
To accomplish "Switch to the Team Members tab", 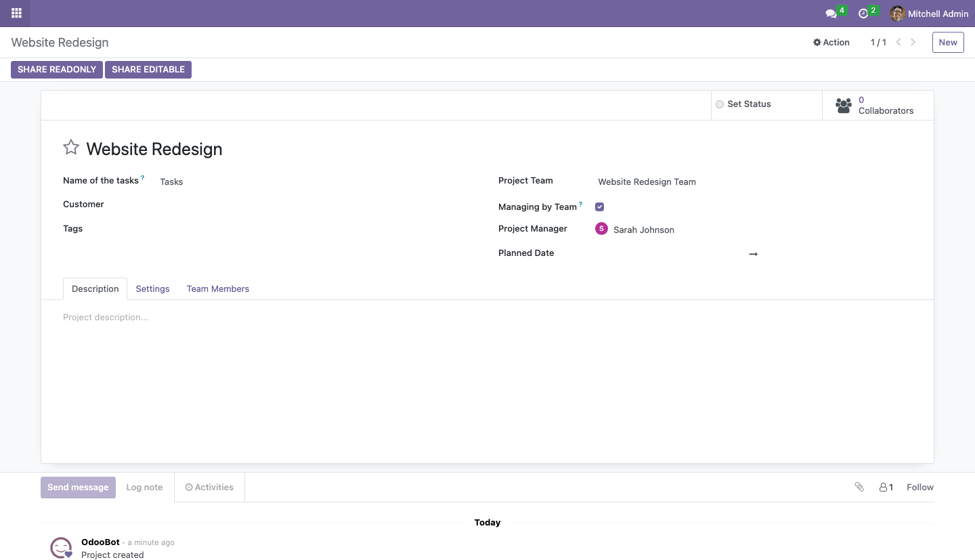I will point(218,288).
